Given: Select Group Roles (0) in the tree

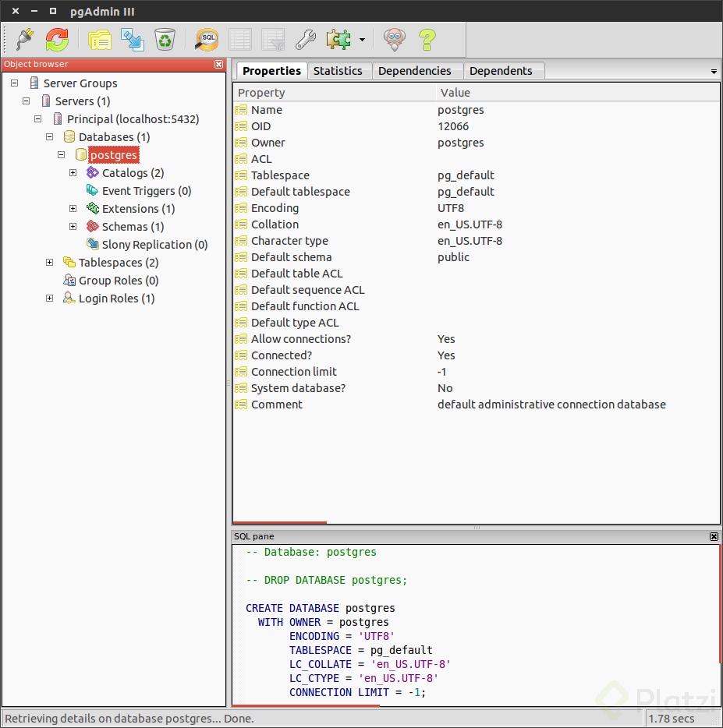Looking at the screenshot, I should 118,281.
